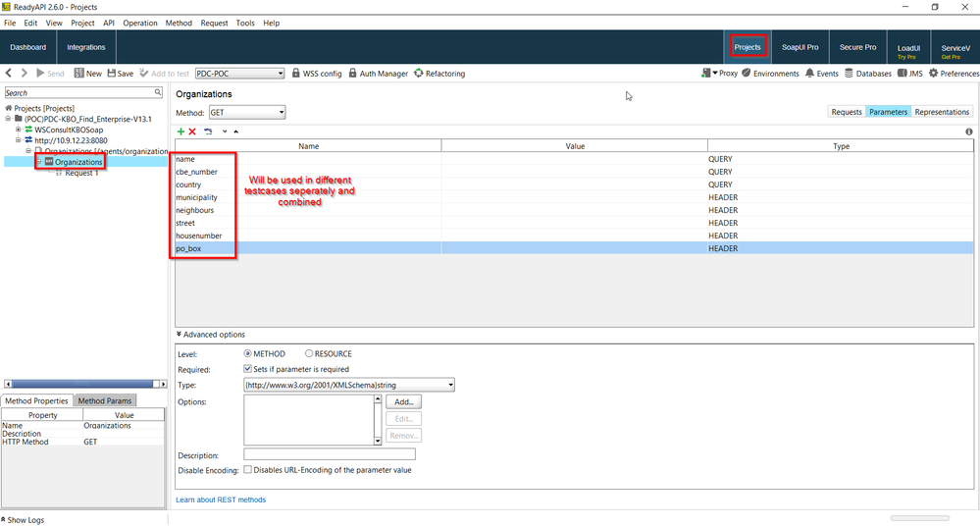The height and width of the screenshot is (526, 980).
Task: Click the red delete parameter X icon
Action: [192, 131]
